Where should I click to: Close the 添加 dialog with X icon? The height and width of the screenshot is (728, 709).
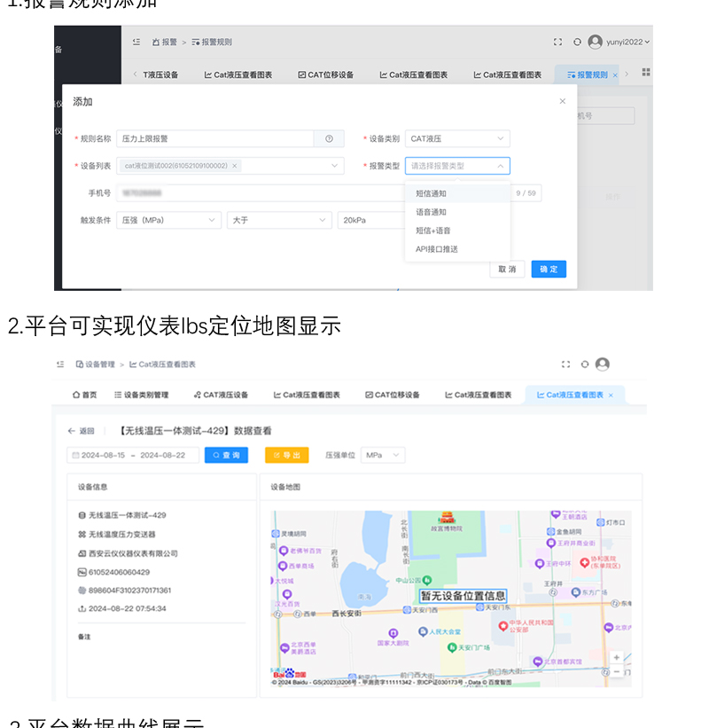tap(562, 102)
